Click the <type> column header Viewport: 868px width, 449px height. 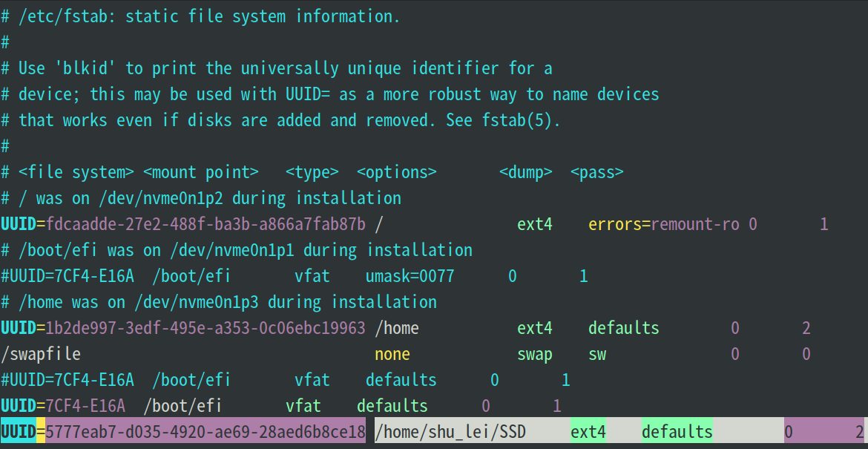(312, 172)
